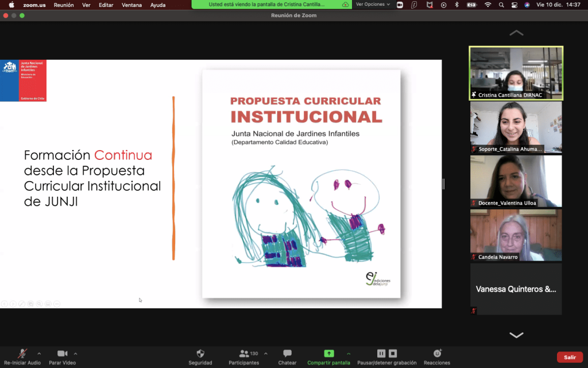The image size is (588, 368).
Task: Open the date and time clock
Action: coord(558,5)
